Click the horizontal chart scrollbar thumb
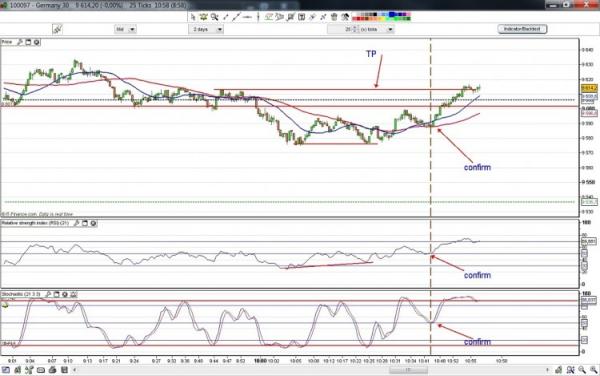 408,370
